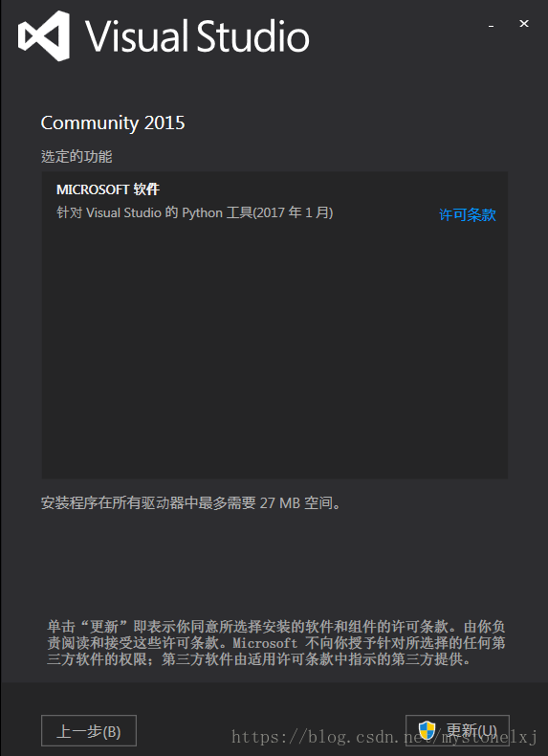Screen dimensions: 548x756
Task: Click the MICROSOFT 软件 heading
Action: (108, 189)
